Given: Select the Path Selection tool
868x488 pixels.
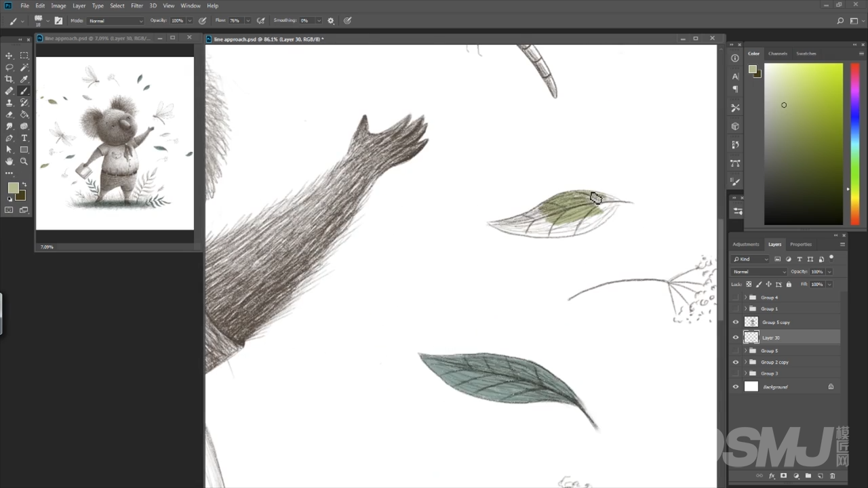Looking at the screenshot, I should click(x=9, y=150).
